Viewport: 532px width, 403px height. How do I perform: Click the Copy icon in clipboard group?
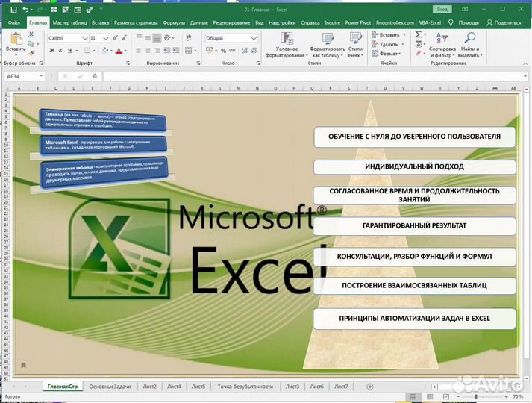coord(31,44)
